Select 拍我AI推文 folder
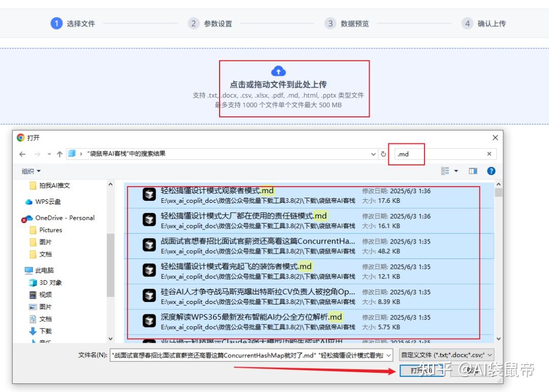 50,186
